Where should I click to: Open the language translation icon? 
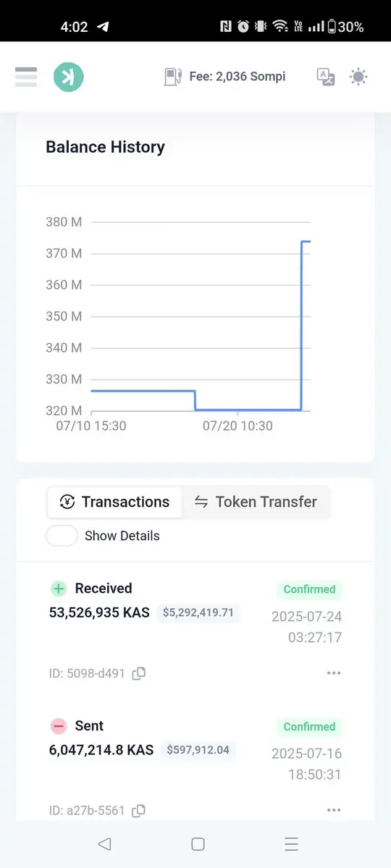326,77
